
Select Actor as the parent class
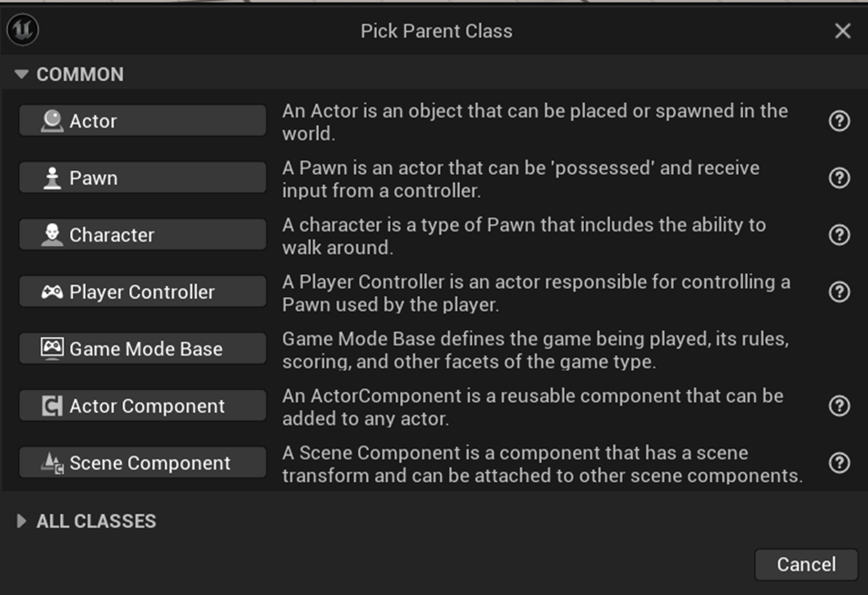(x=143, y=121)
